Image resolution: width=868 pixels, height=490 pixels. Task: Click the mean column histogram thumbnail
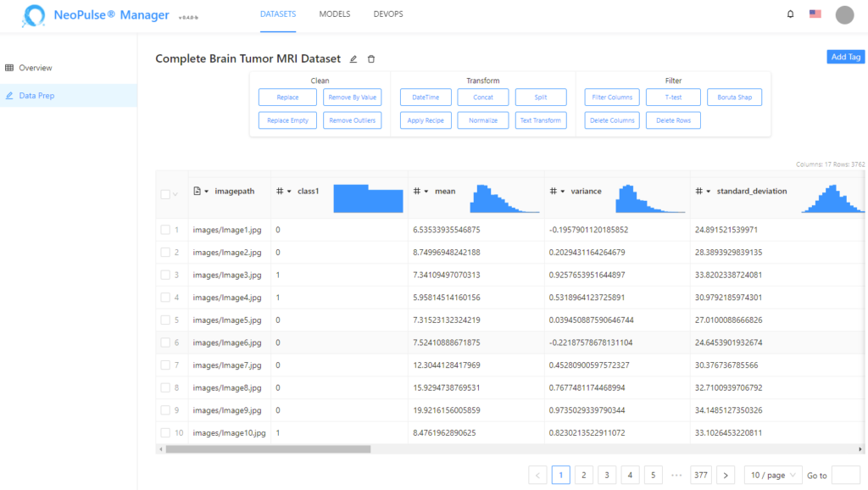[504, 198]
